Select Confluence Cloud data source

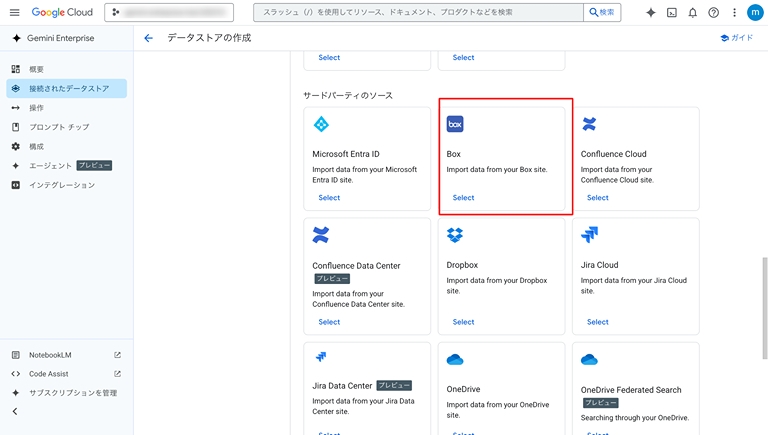click(598, 198)
